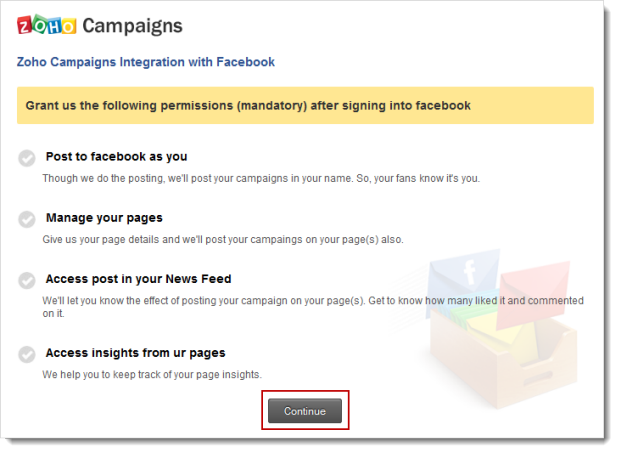Screen dimensions: 617x451
Task: Click the Manage your pages title
Action: tap(104, 218)
